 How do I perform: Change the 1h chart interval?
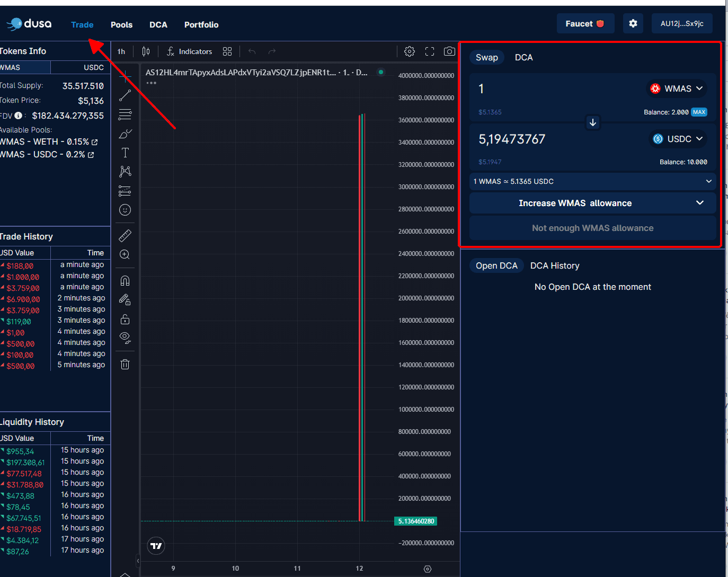pos(121,51)
